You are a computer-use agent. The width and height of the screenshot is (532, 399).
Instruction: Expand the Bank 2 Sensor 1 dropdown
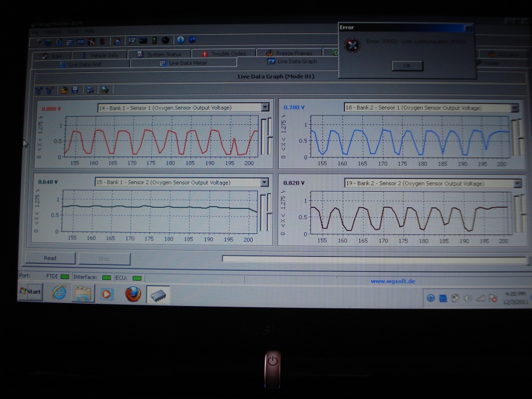pos(515,108)
